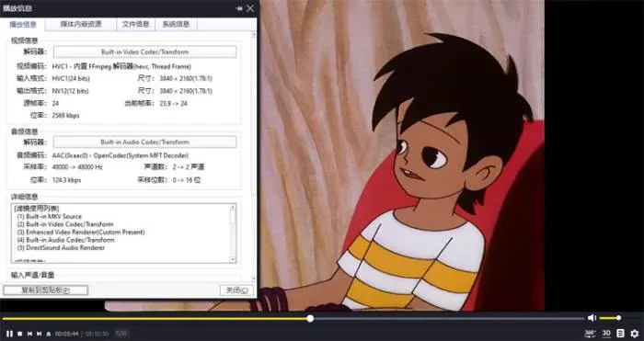Click the 关闭 button
644x341 pixels.
click(236, 290)
